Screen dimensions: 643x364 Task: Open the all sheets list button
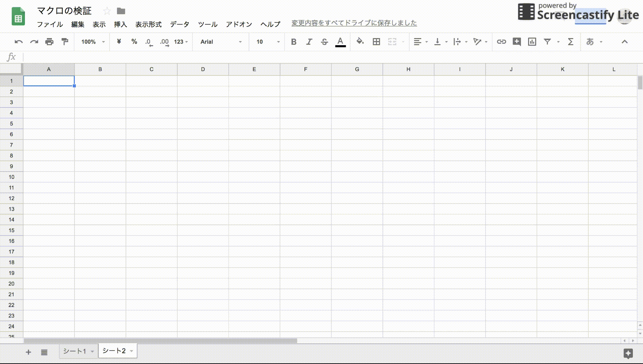44,352
